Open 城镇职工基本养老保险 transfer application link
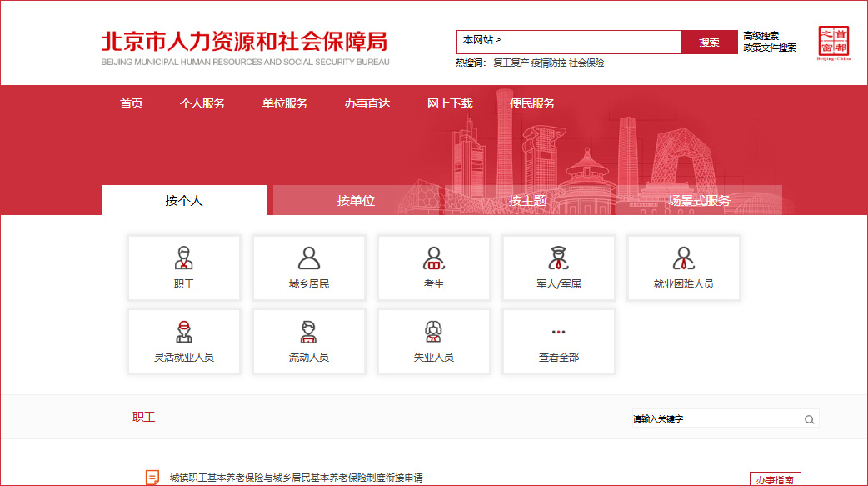 tap(297, 478)
